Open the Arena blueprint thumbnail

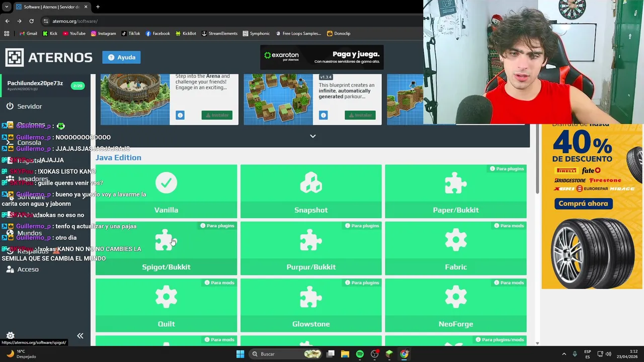coord(135,100)
